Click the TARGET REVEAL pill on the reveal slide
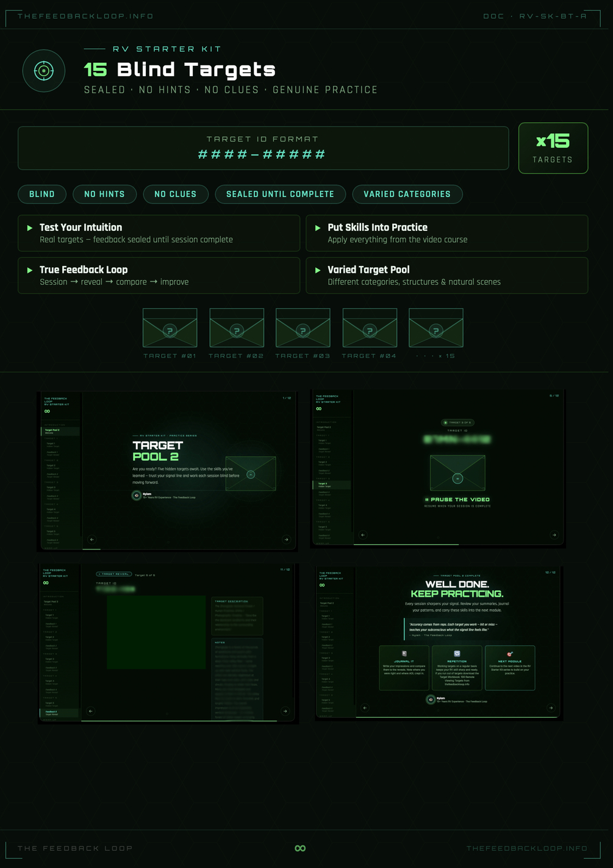 (114, 574)
